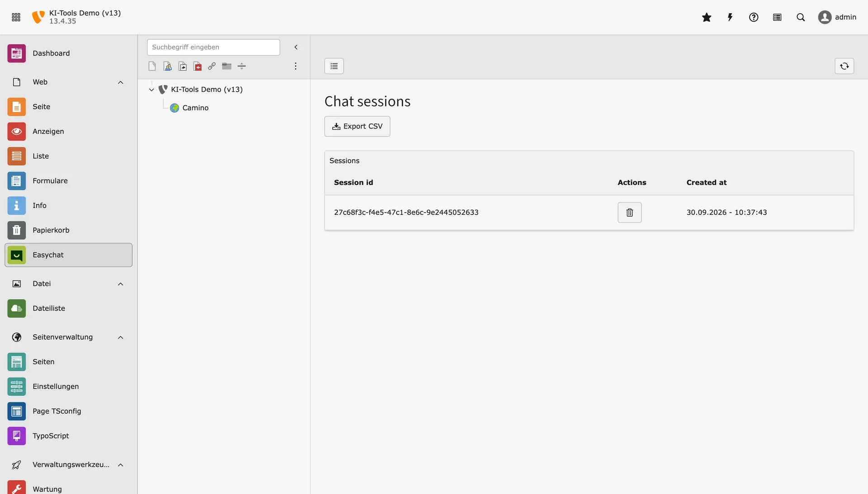Select the new standard page icon

coord(152,66)
